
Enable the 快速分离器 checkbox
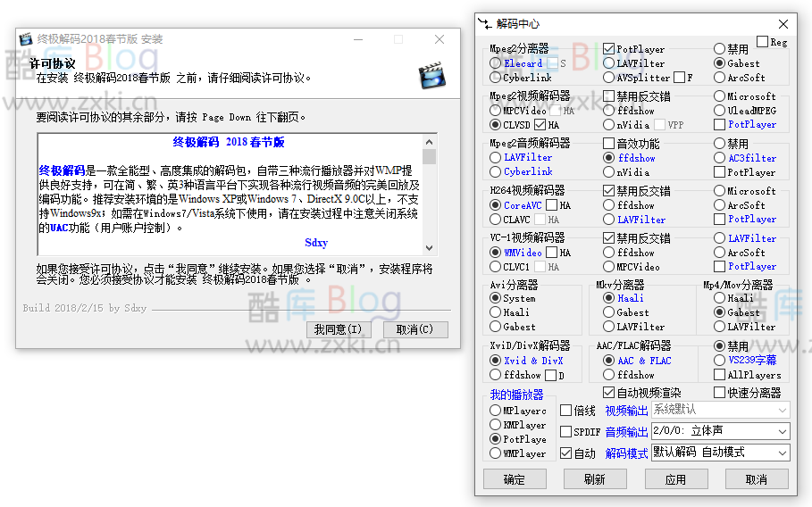719,393
